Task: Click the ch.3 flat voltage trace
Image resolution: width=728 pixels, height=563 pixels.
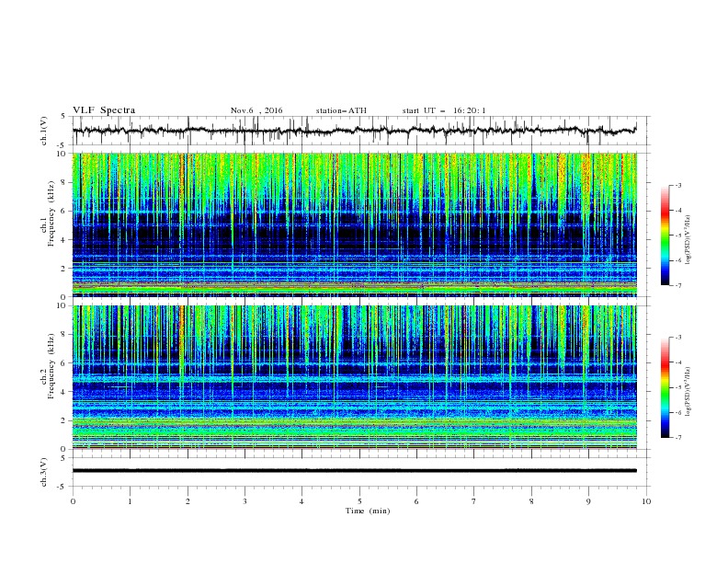Action: coord(355,471)
